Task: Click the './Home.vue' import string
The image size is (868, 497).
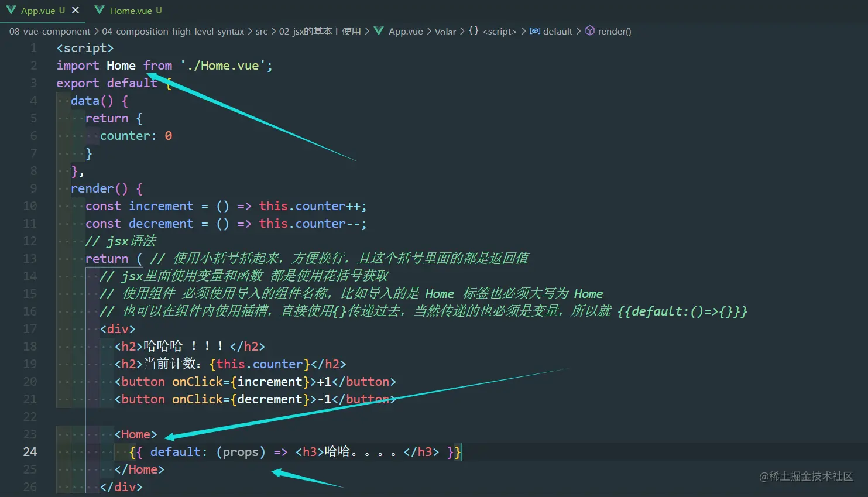Action: pyautogui.click(x=223, y=66)
